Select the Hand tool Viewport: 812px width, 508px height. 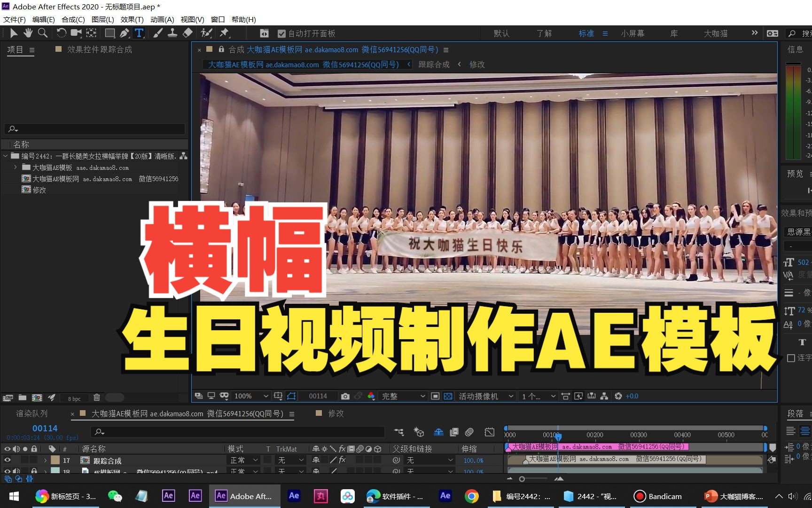click(28, 33)
